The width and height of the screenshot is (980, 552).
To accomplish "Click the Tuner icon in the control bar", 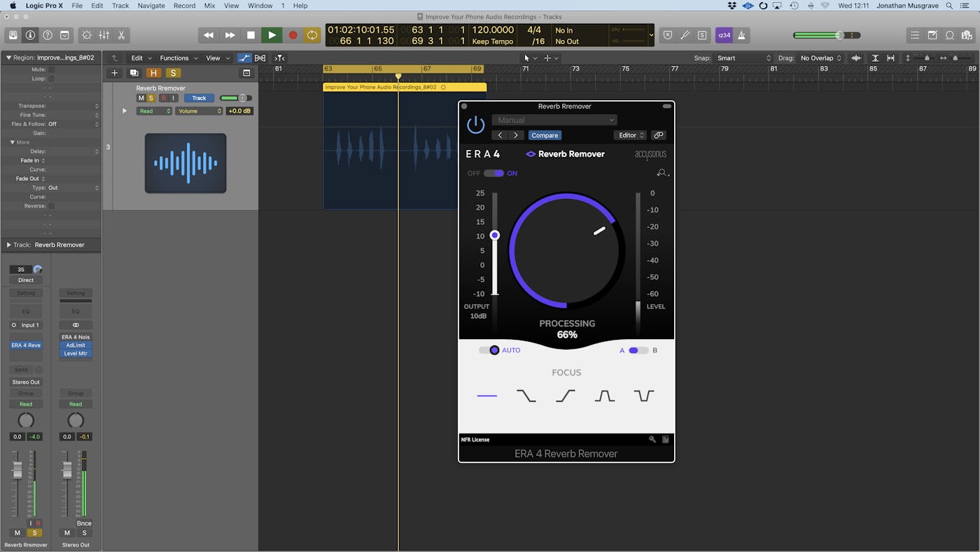I will pyautogui.click(x=685, y=35).
